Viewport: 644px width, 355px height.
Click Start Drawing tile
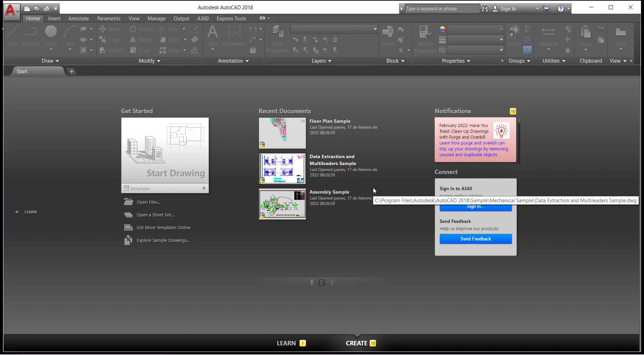tap(165, 150)
